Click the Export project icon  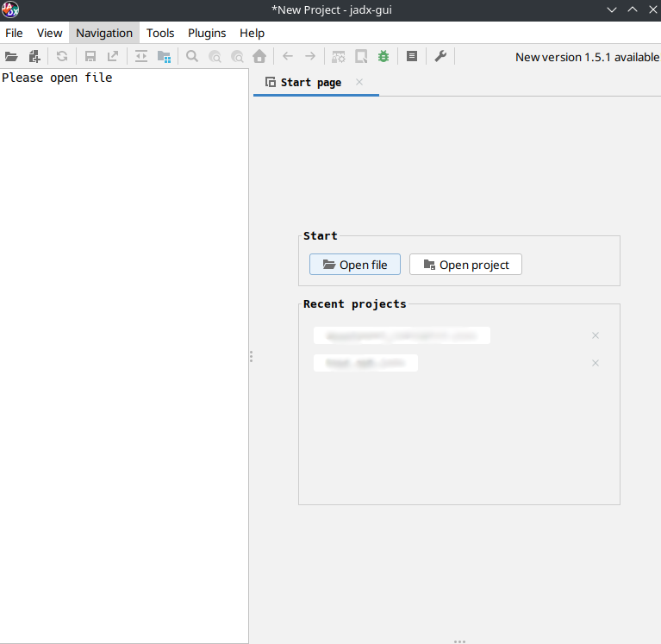coord(113,57)
